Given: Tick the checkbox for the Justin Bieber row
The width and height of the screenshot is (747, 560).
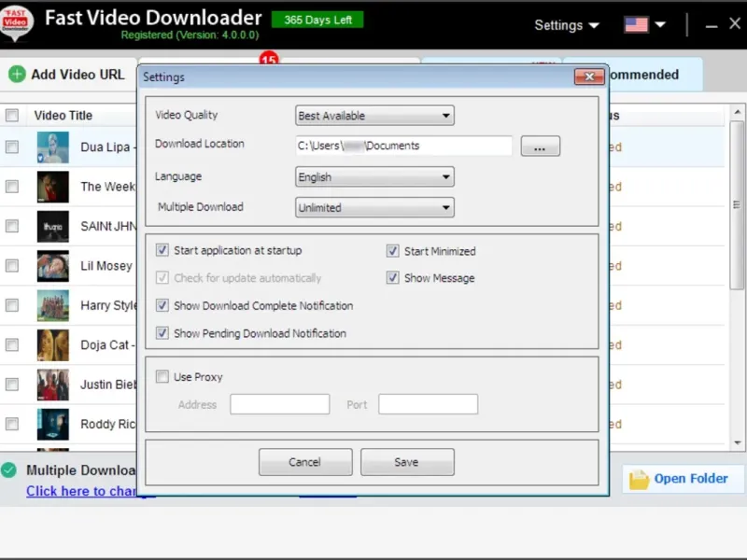Looking at the screenshot, I should [12, 384].
